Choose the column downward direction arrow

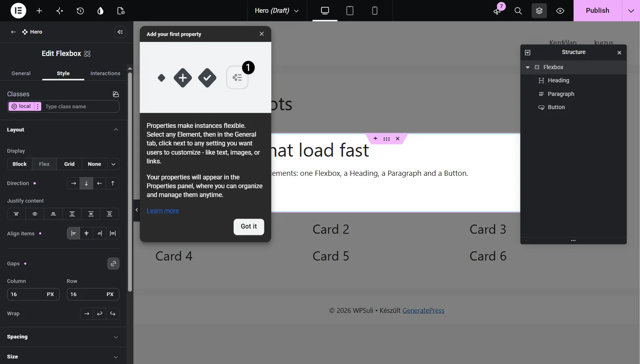[x=86, y=183]
